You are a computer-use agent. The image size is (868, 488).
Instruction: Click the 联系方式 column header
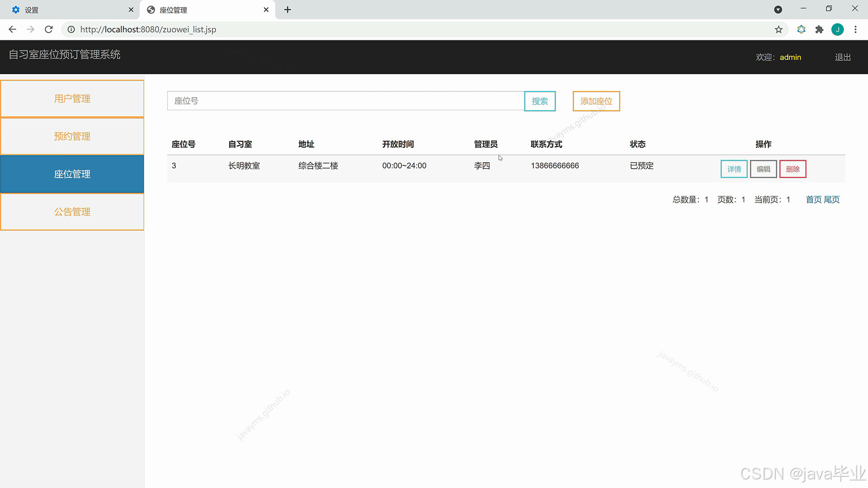[x=547, y=144]
